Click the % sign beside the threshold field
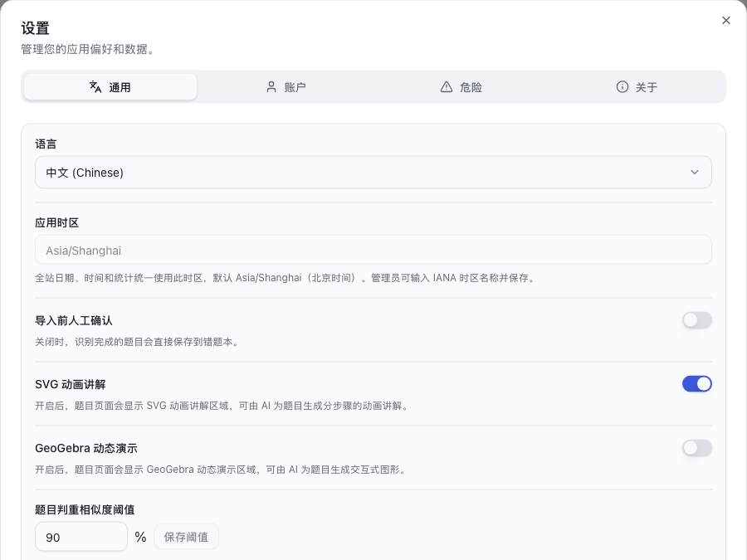 point(140,537)
